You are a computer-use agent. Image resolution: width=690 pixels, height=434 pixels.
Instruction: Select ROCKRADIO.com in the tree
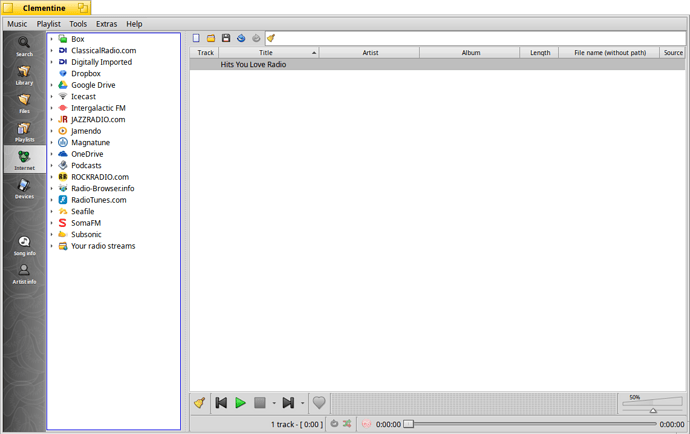[x=100, y=177]
